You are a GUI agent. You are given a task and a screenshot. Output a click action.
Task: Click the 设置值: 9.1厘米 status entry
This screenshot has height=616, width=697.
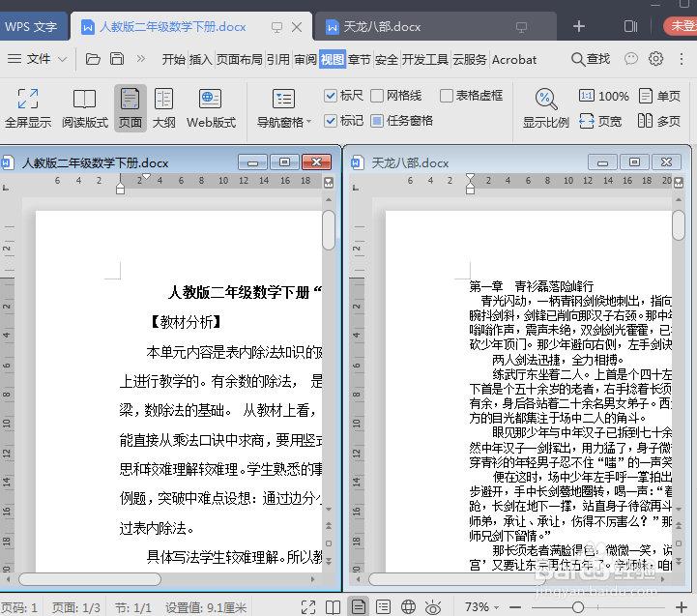206,607
